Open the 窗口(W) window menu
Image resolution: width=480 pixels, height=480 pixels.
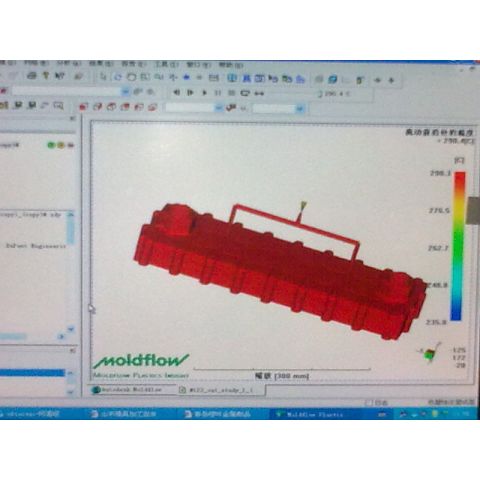point(199,64)
